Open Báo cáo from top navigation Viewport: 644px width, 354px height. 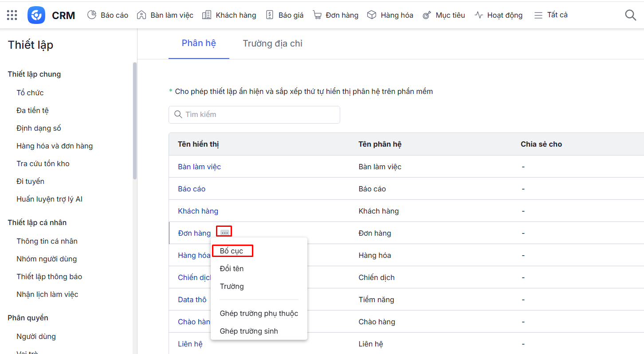(108, 15)
